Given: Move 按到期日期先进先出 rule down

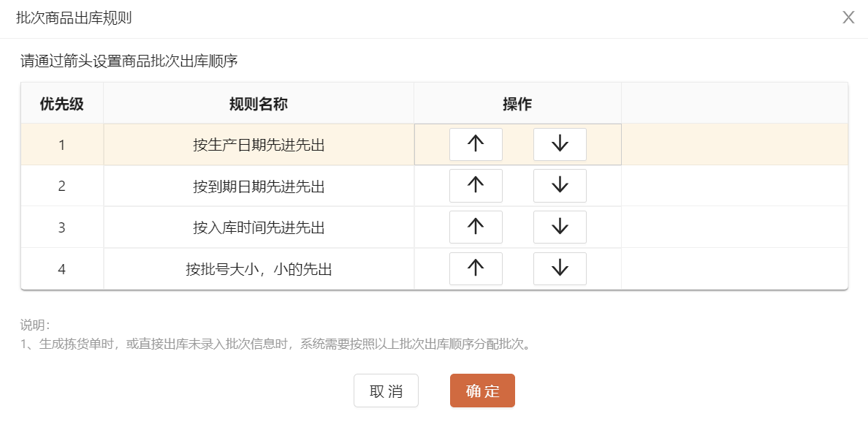Looking at the screenshot, I should [560, 186].
